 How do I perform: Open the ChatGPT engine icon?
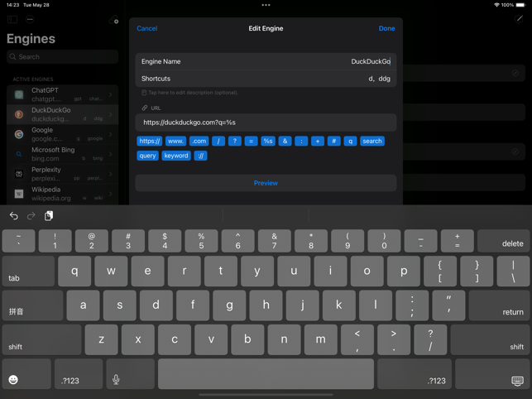click(19, 94)
